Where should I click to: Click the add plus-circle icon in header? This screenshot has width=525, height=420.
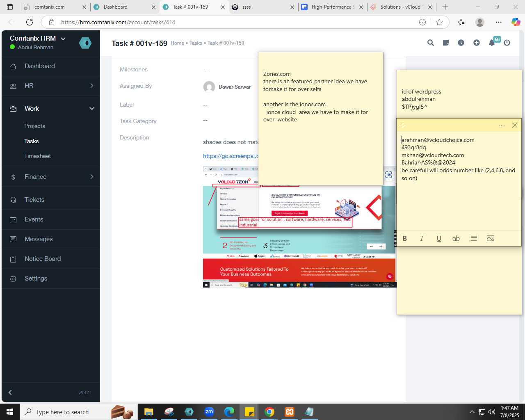click(477, 43)
